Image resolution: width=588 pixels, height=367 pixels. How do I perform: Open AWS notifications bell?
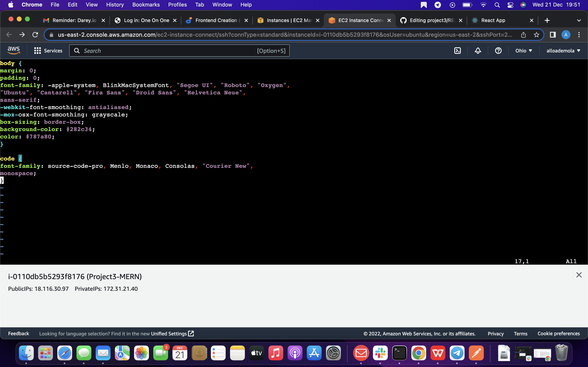click(478, 51)
